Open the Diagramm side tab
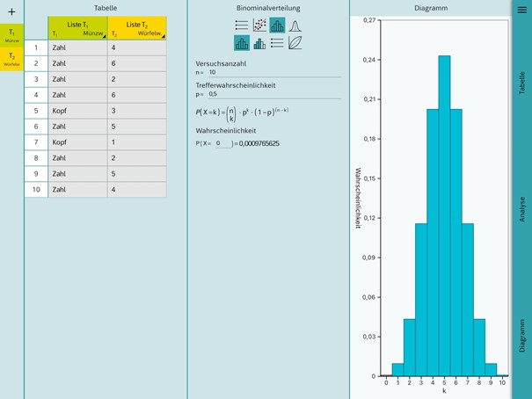 coord(521,334)
